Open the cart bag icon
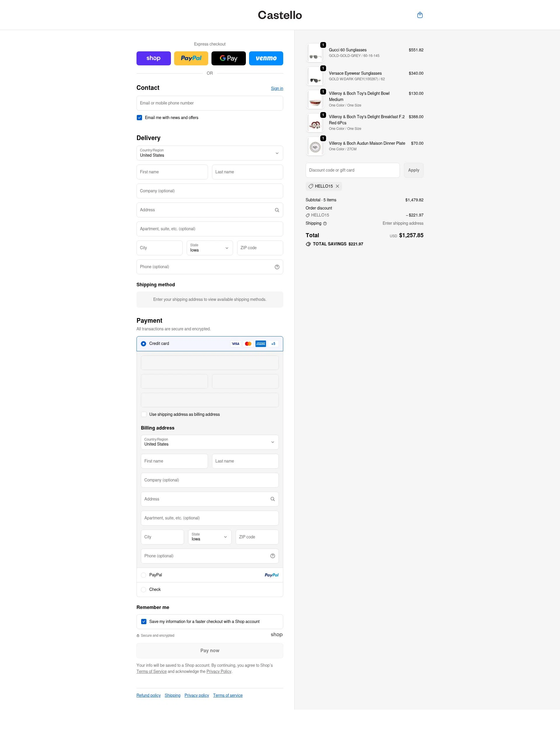Viewport: 560px width, 733px height. coord(420,15)
